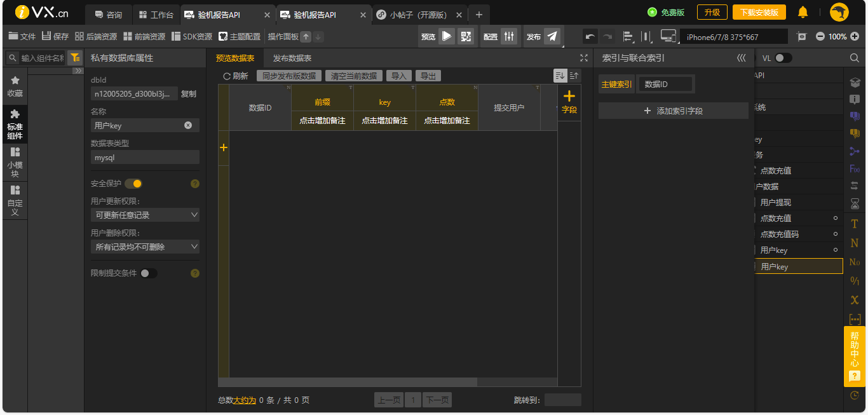Open the 用户删除权限 dropdown
The height and width of the screenshot is (415, 868).
pos(145,247)
